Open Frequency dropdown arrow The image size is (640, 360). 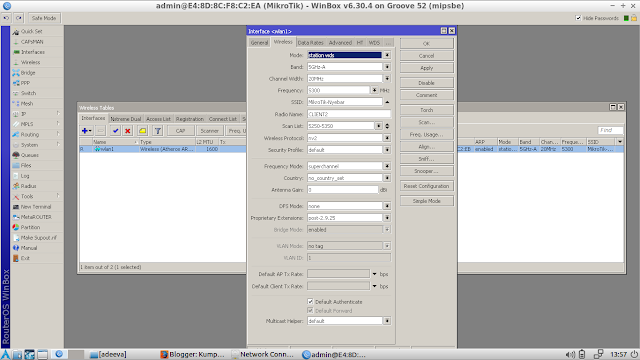[374, 90]
